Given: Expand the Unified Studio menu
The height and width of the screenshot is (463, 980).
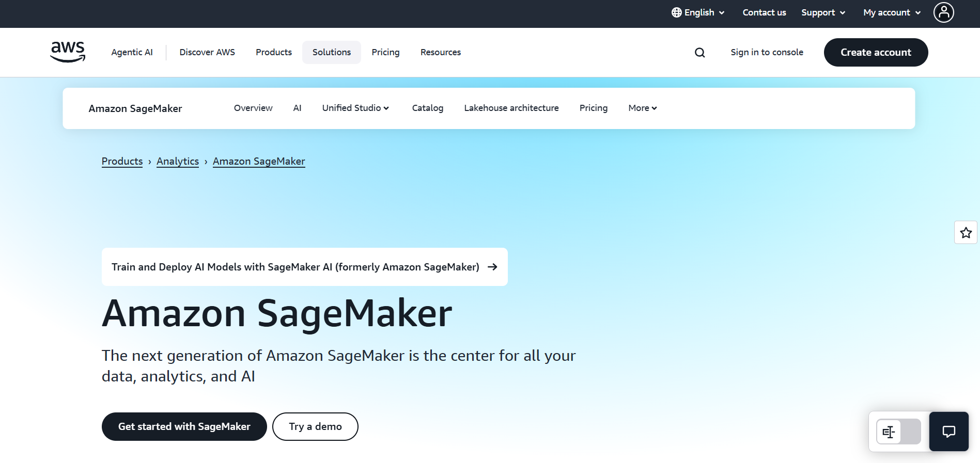Looking at the screenshot, I should tap(355, 108).
